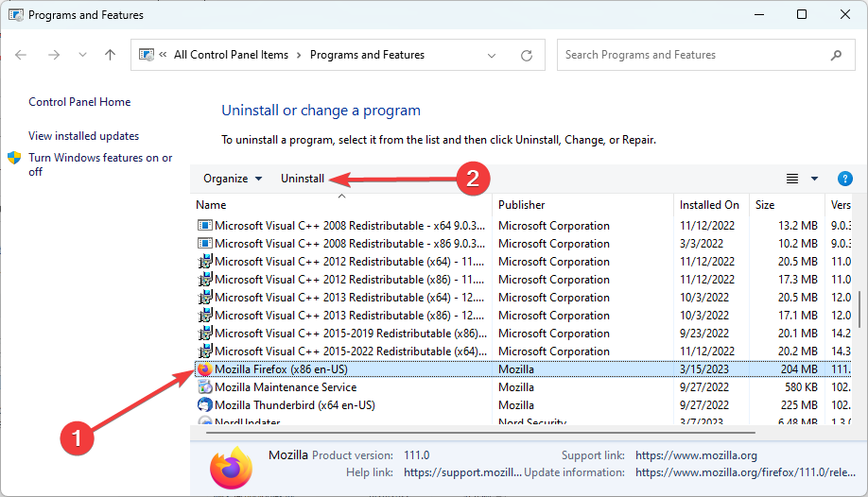Click the change view list icon
This screenshot has height=497, width=868.
point(792,179)
